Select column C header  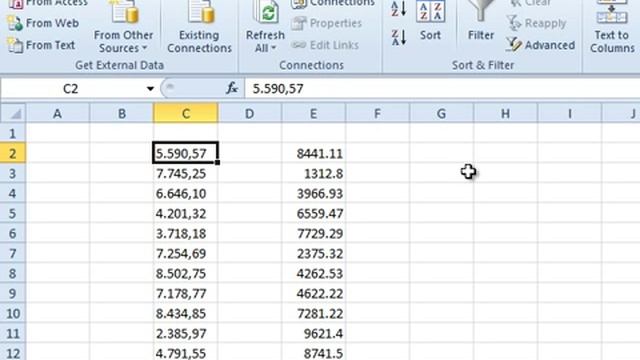pos(186,113)
